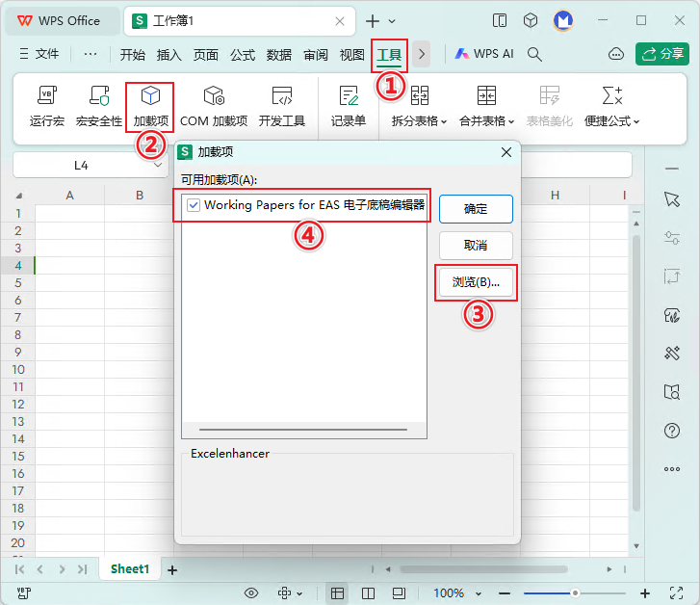This screenshot has width=700, height=605.
Task: Expand the 拆分表格 dropdown
Action: pyautogui.click(x=419, y=121)
